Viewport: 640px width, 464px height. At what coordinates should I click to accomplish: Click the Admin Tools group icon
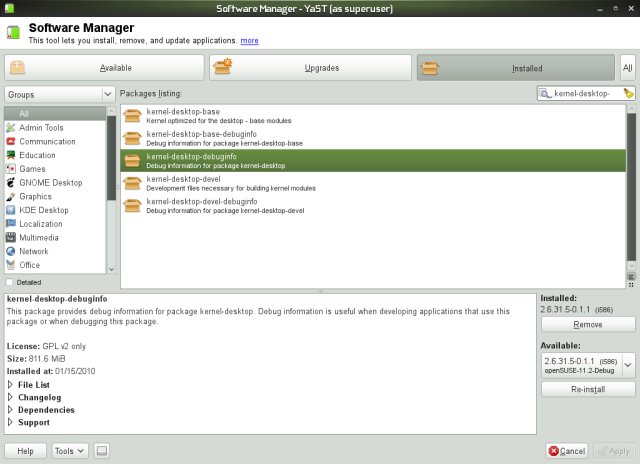point(11,128)
